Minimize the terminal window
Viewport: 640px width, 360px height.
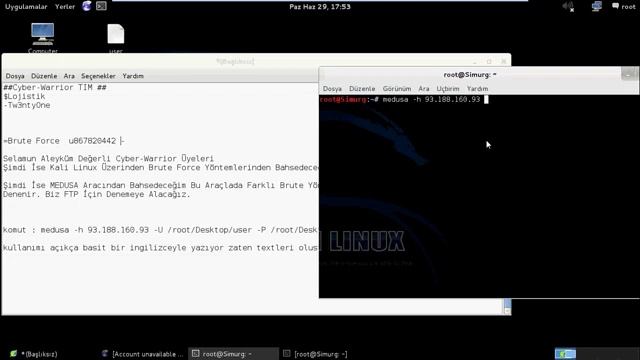(x=628, y=74)
